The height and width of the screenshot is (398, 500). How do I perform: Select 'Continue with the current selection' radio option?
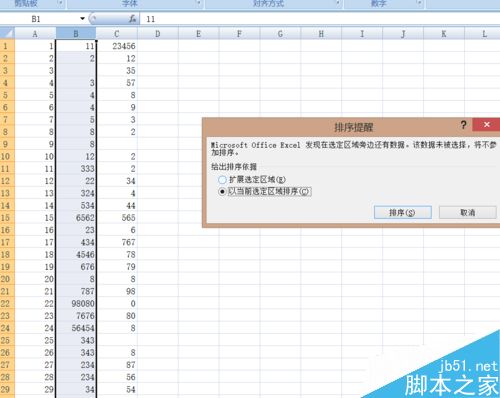point(265,192)
